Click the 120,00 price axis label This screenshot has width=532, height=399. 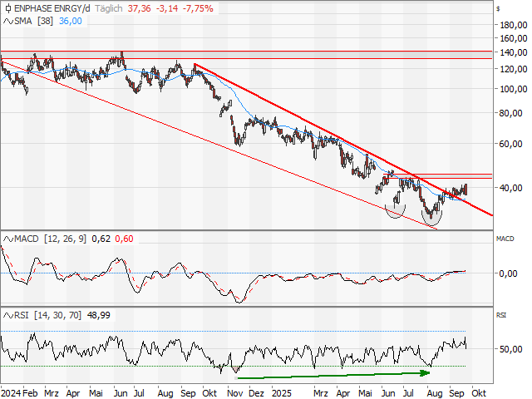click(x=514, y=69)
